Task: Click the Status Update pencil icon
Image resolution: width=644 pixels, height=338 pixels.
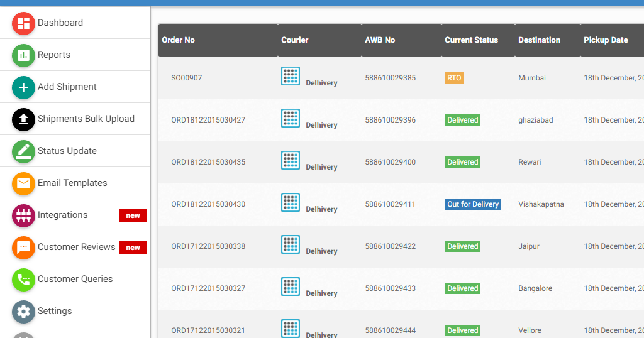Action: pyautogui.click(x=23, y=151)
